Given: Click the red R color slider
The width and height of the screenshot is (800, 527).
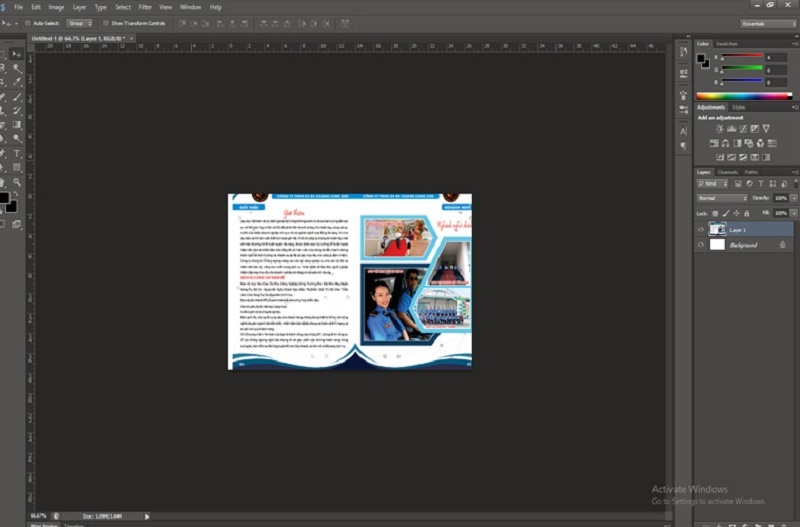Looking at the screenshot, I should click(x=742, y=55).
